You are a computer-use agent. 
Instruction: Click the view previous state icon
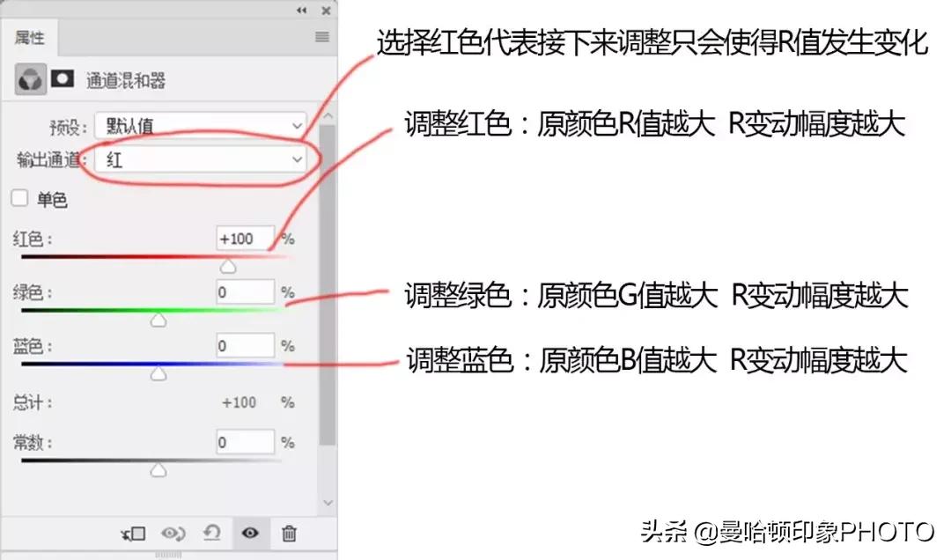tap(173, 534)
